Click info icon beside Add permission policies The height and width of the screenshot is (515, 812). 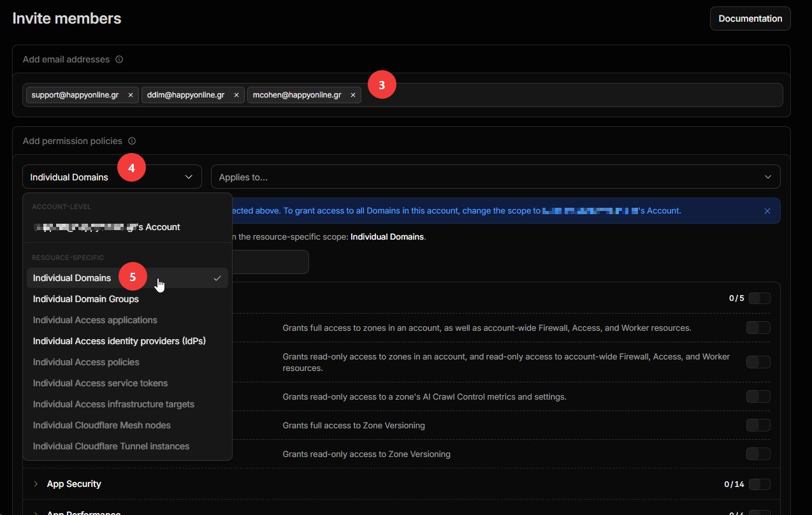pos(132,141)
